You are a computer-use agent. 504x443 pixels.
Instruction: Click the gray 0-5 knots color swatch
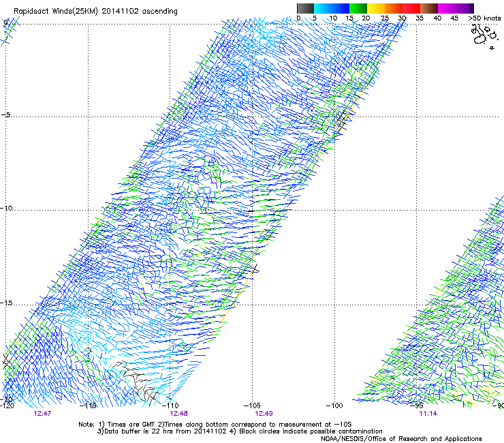[x=305, y=8]
